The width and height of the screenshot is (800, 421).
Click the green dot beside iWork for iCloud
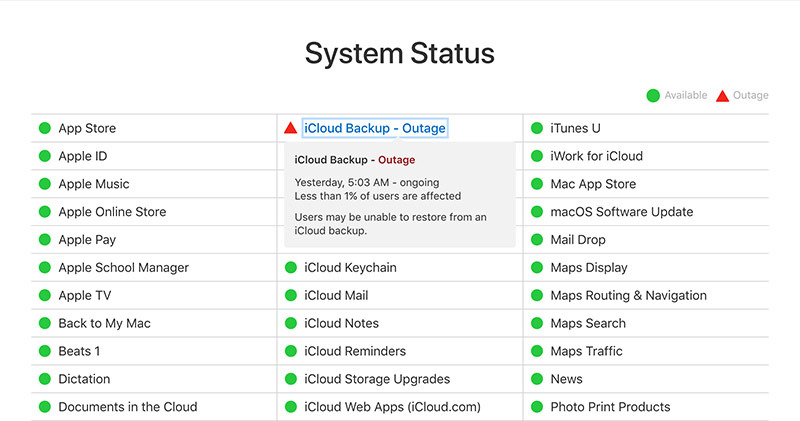[537, 156]
